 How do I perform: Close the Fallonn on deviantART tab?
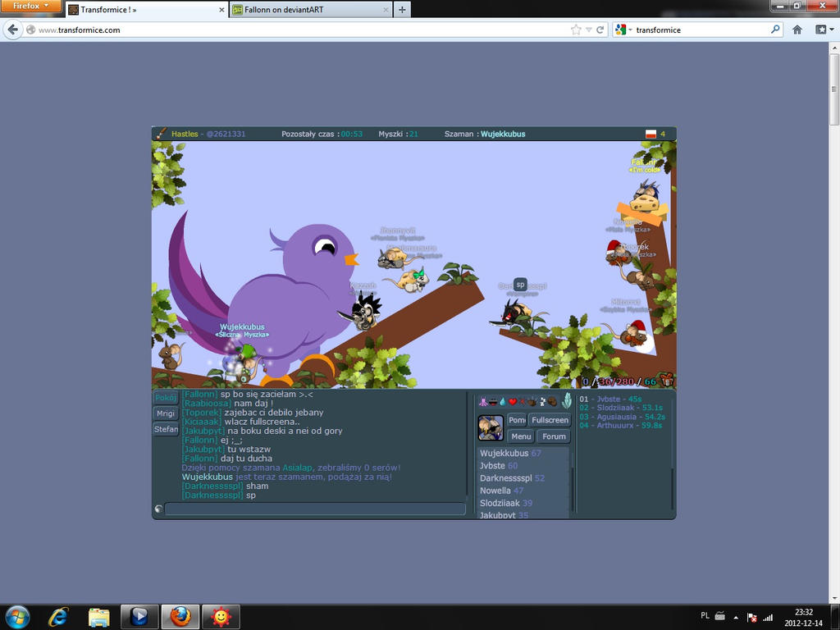(386, 10)
